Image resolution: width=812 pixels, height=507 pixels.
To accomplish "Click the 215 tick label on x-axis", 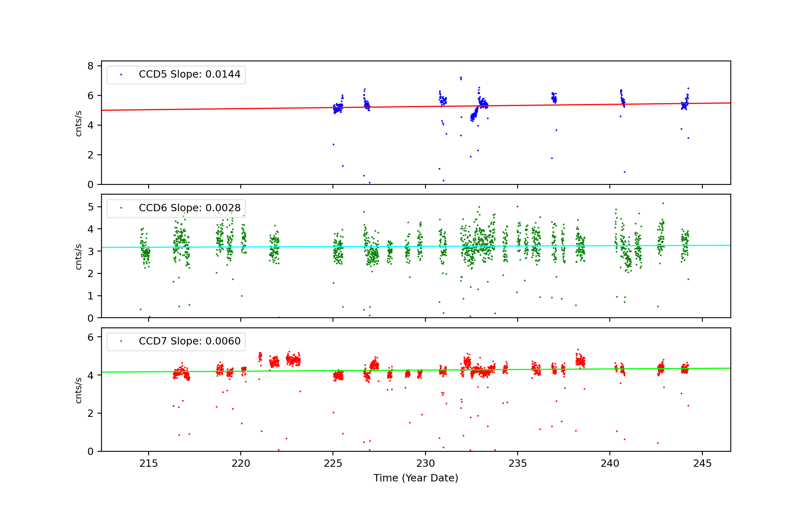I will (149, 464).
